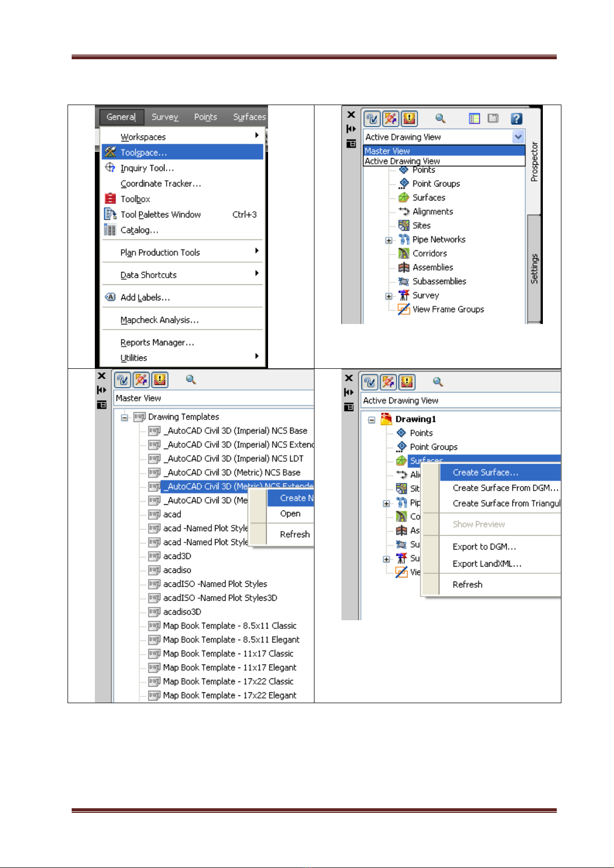Toggle the blue checkmark state icon in Drawing1 toolspace

pos(370,382)
